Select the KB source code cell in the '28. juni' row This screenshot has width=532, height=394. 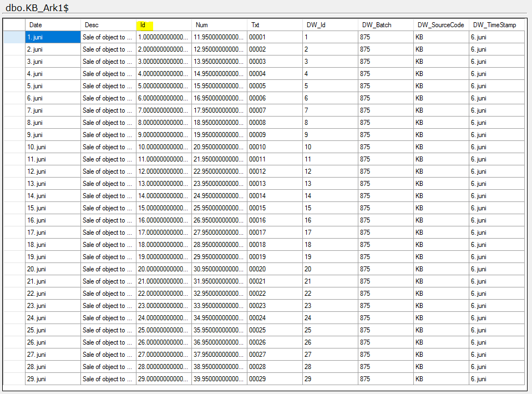pos(442,367)
